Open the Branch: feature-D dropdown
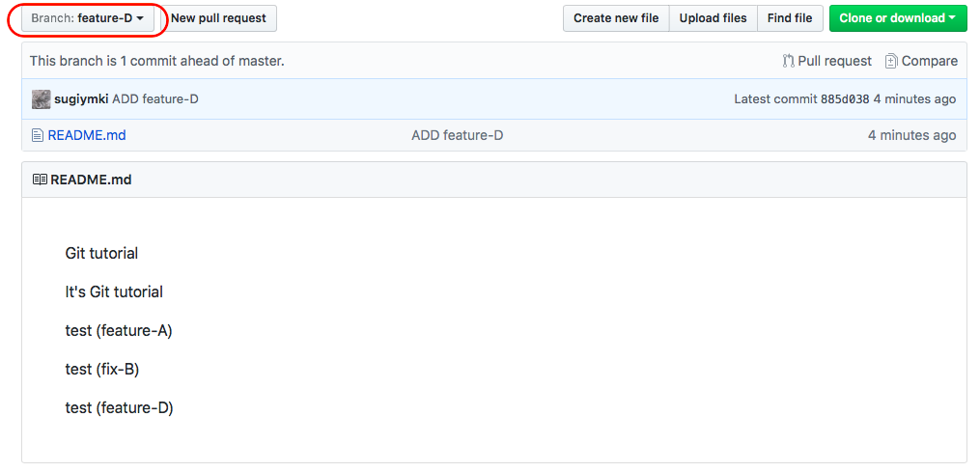Screen dimensions: 980x472 pos(87,18)
